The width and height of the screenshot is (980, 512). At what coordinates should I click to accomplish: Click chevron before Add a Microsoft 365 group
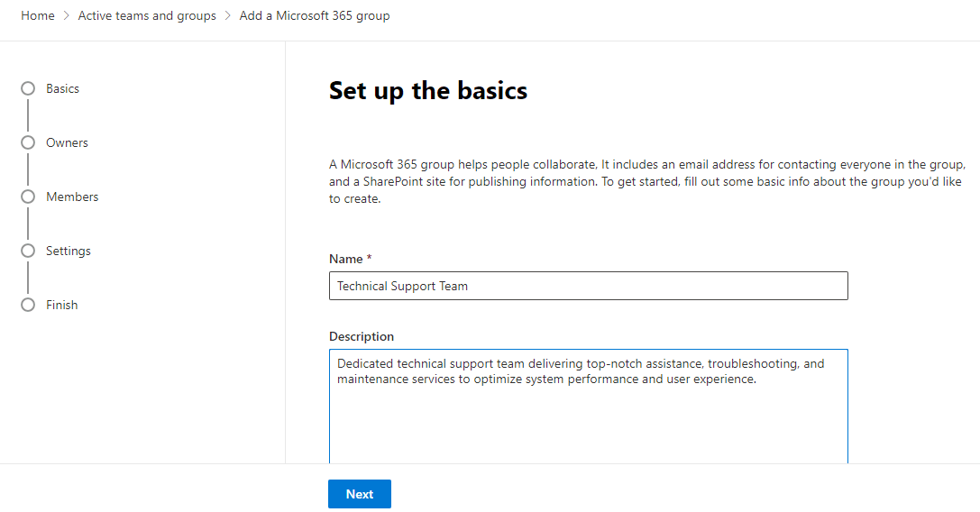coord(228,16)
